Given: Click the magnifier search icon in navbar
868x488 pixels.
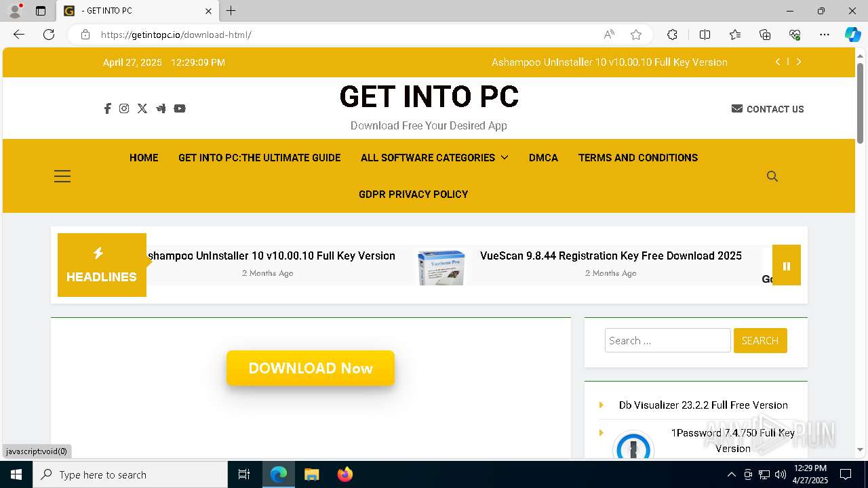Looking at the screenshot, I should point(772,176).
